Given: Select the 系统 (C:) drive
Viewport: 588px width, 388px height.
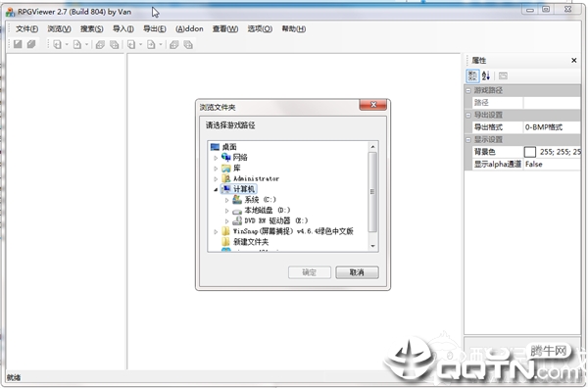Looking at the screenshot, I should click(260, 200).
